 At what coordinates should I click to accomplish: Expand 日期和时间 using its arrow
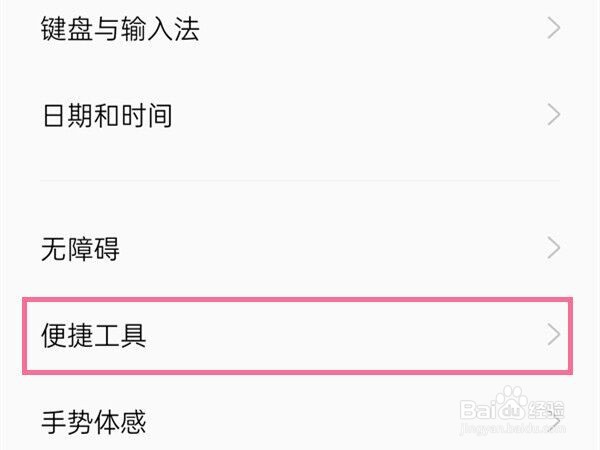[554, 114]
